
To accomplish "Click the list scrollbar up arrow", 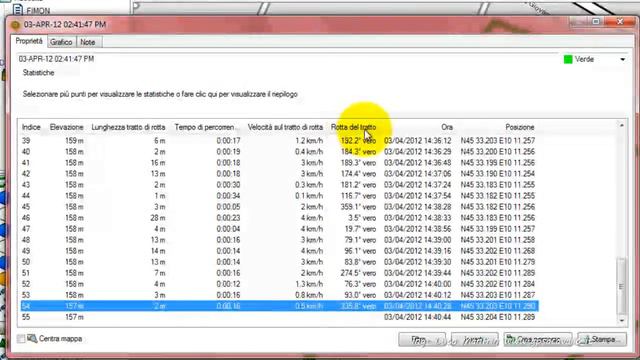I will pyautogui.click(x=622, y=125).
